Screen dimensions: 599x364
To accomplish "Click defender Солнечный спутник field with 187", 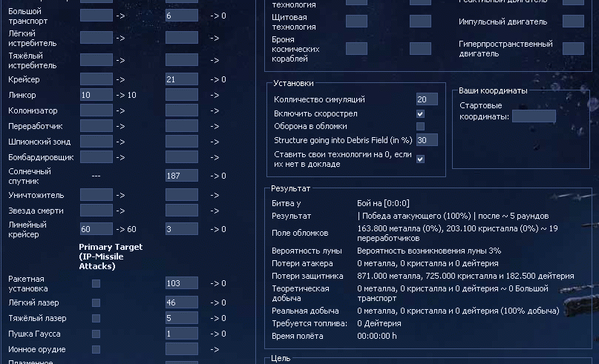I will click(x=181, y=176).
